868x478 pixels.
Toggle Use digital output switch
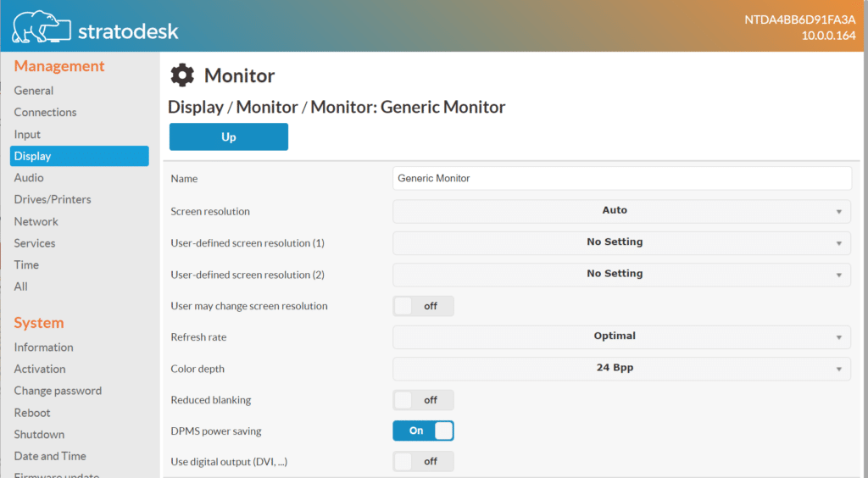pos(424,461)
